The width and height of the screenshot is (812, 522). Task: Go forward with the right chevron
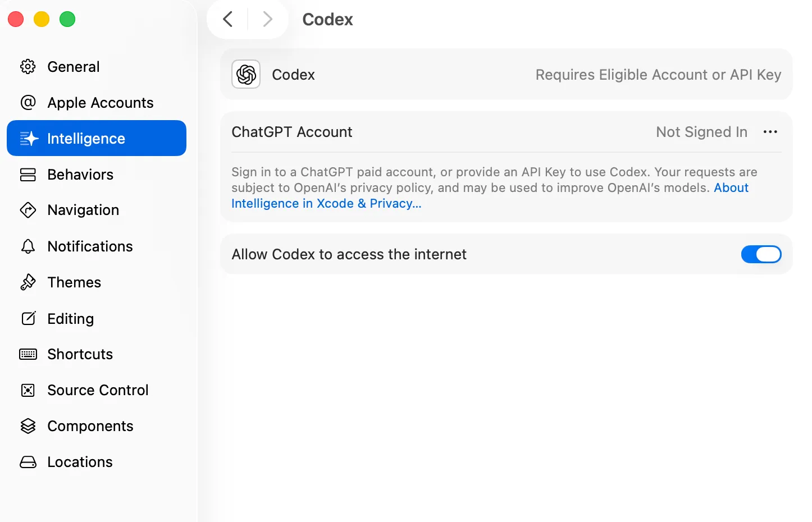point(268,20)
